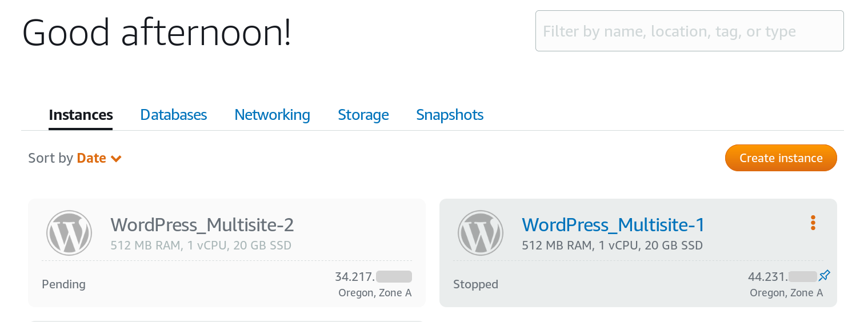Click the WordPress logo on WordPress_Multisite-2 card
This screenshot has height=322, width=868.
(x=69, y=233)
